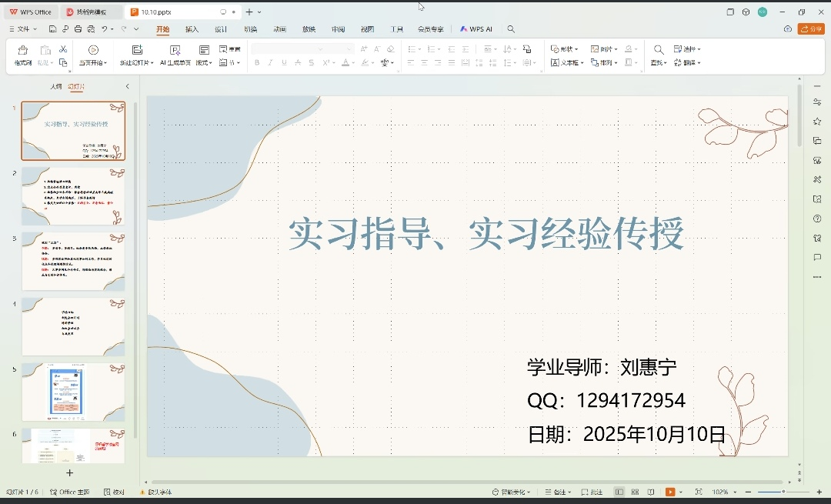
Task: Click the AI生成单页 icon
Action: (x=175, y=50)
